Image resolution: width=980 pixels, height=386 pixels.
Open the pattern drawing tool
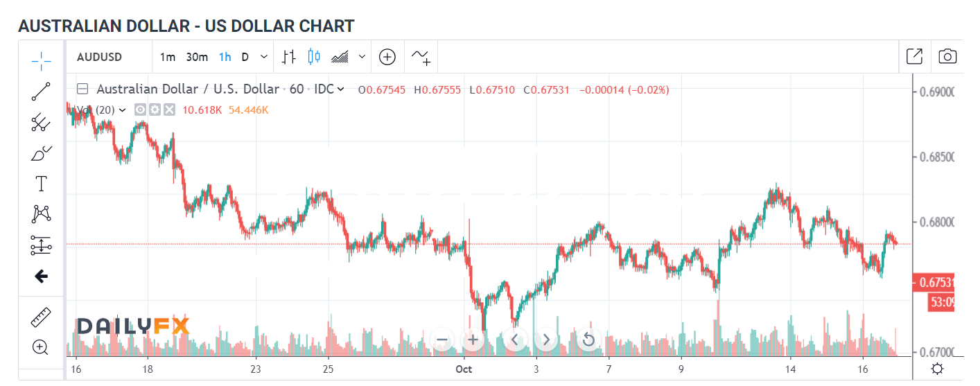pos(41,214)
